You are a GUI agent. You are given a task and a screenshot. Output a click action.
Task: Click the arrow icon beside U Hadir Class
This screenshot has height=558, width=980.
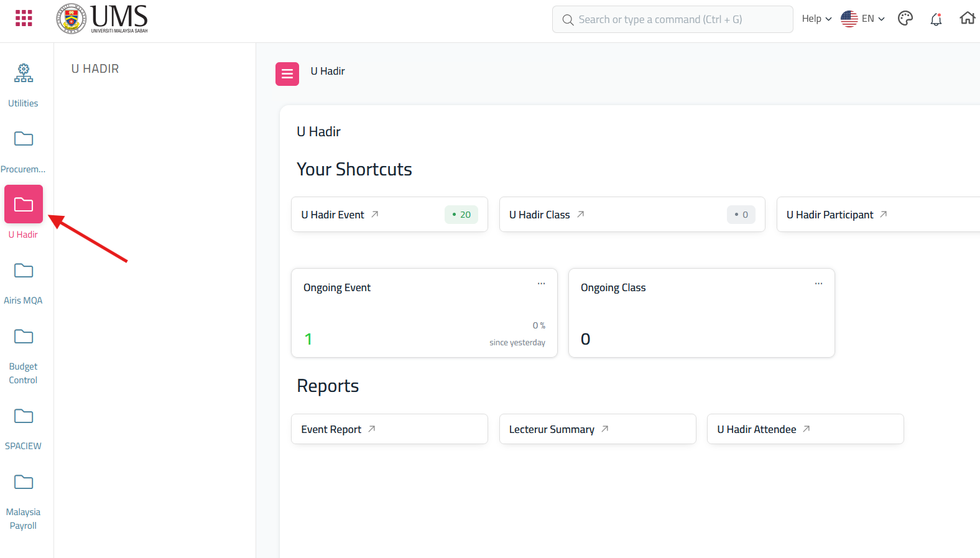pos(581,214)
